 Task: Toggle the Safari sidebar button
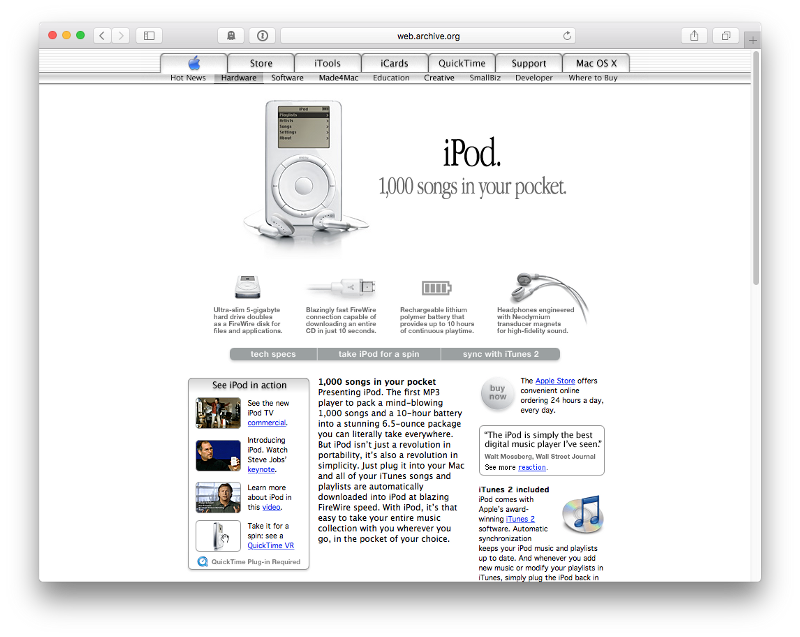pos(148,36)
